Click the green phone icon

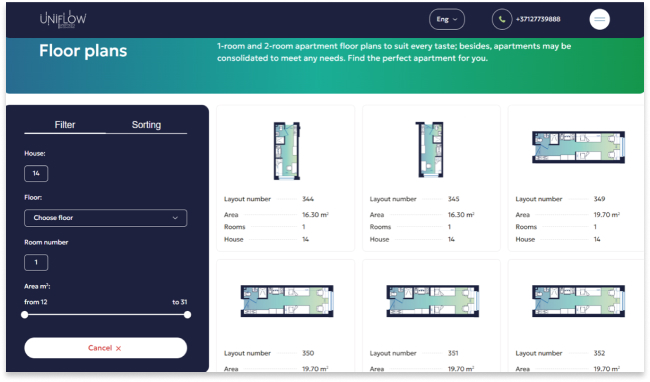tap(502, 19)
